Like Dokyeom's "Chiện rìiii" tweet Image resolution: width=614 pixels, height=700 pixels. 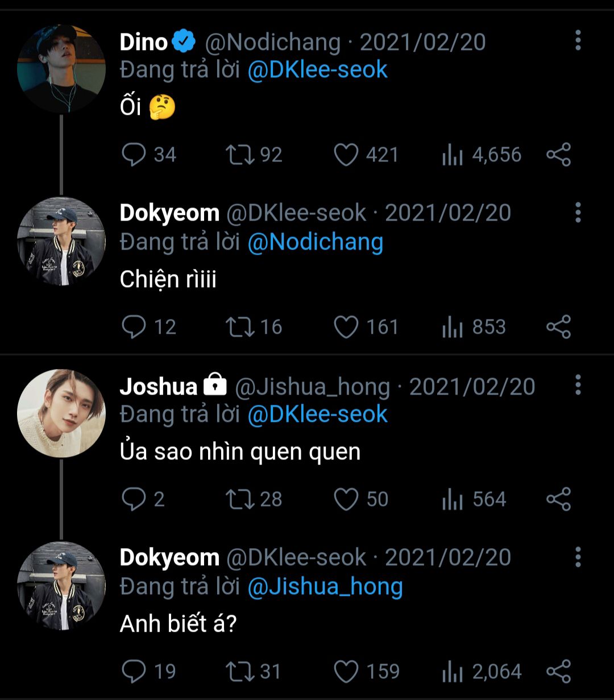(x=346, y=327)
